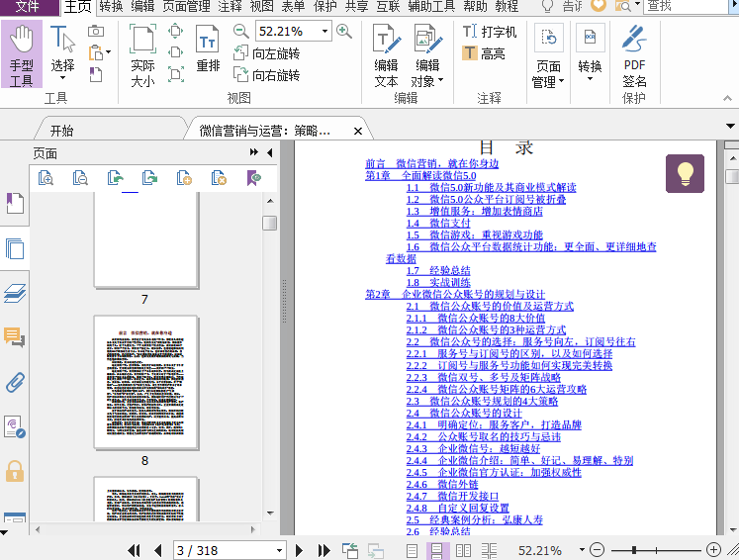Screen dimensions: 739x560
Task: Open the document tab list dropdown arrow
Action: [730, 126]
